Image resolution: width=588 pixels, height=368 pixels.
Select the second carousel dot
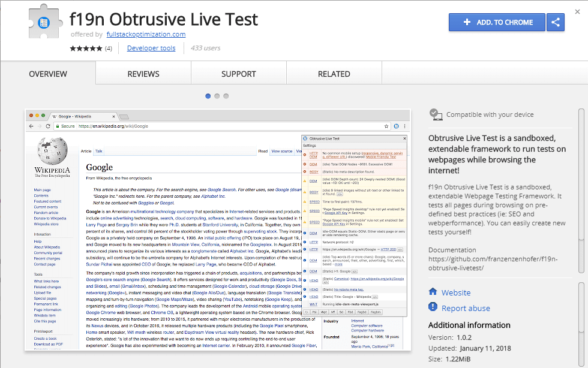(x=217, y=96)
